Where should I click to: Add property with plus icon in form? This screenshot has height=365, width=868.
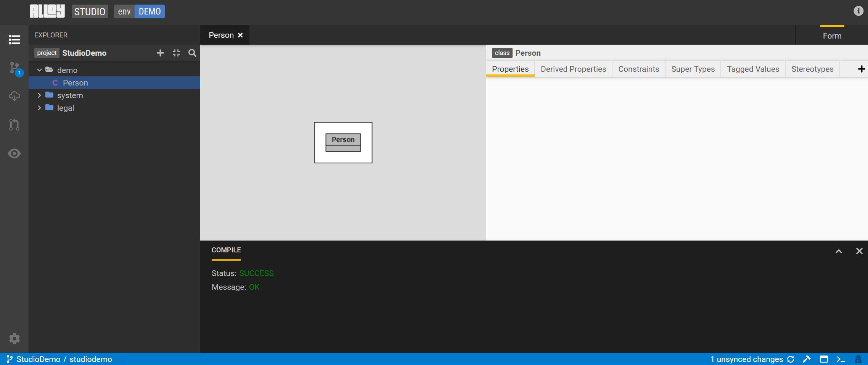point(861,69)
